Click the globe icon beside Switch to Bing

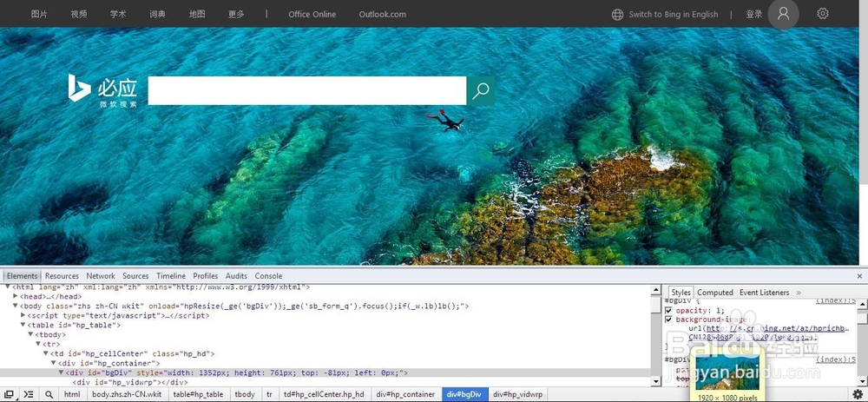pos(618,15)
